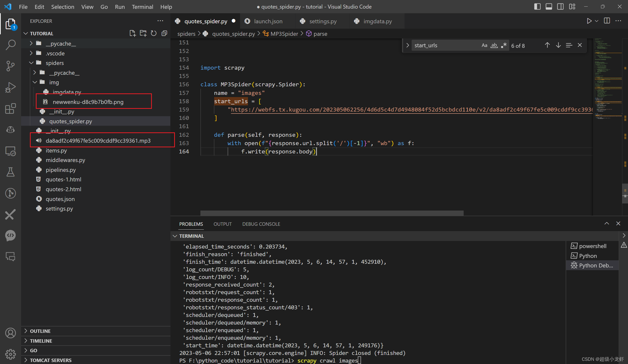Open the Testing flask view
The image size is (628, 364).
11,172
